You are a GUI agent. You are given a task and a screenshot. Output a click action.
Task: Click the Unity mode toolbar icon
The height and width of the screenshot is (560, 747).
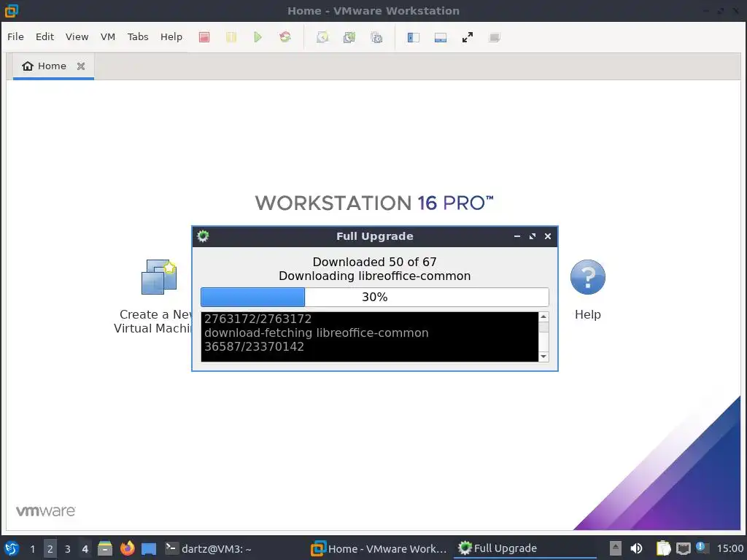tap(494, 37)
